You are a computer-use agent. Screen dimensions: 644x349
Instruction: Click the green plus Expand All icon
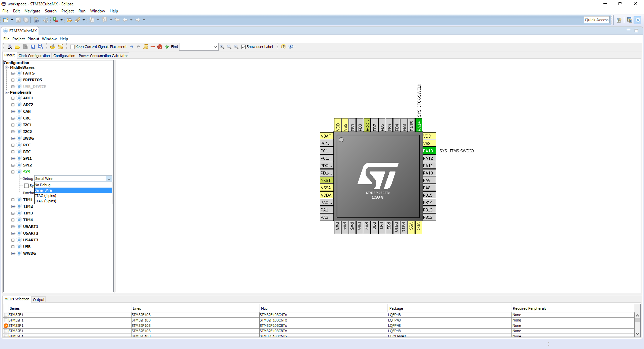(x=167, y=47)
